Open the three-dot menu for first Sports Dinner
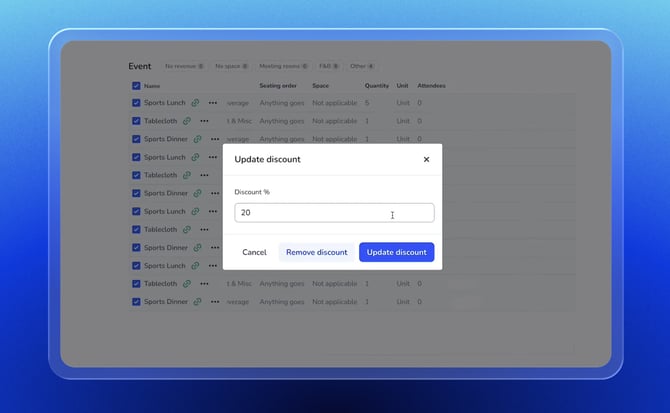Viewport: 670px width, 413px height. [x=215, y=139]
